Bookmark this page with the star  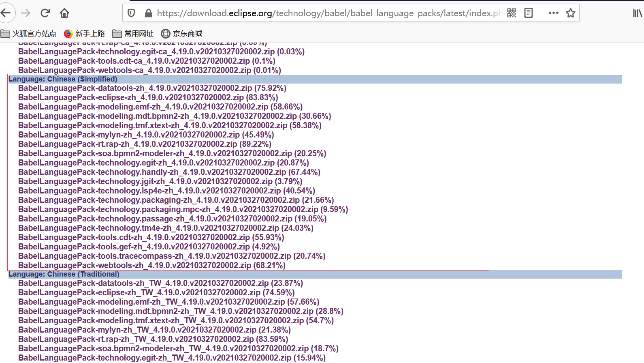[571, 13]
